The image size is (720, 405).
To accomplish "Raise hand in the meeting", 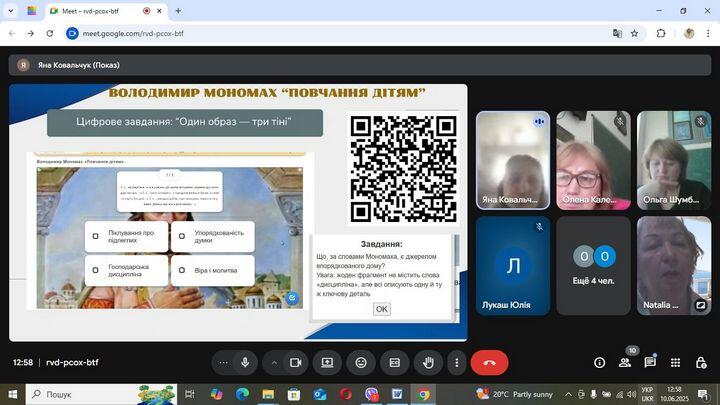I will coord(428,363).
